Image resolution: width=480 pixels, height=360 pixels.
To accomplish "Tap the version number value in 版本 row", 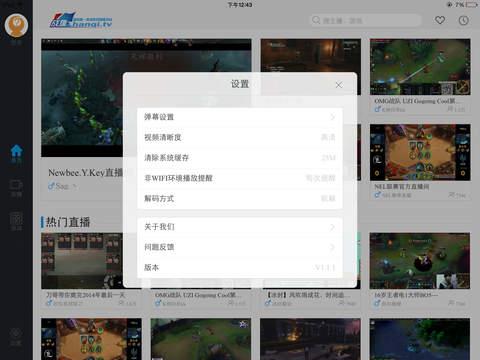I will coord(324,268).
